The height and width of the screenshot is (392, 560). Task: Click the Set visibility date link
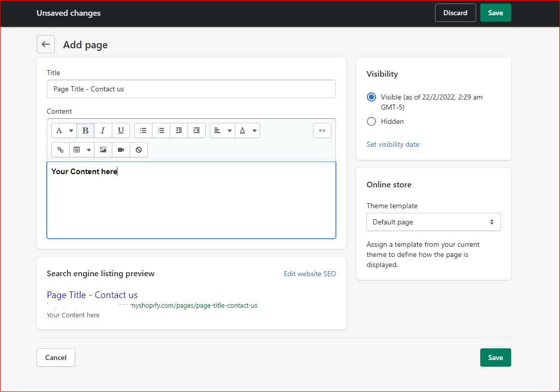[x=393, y=144]
